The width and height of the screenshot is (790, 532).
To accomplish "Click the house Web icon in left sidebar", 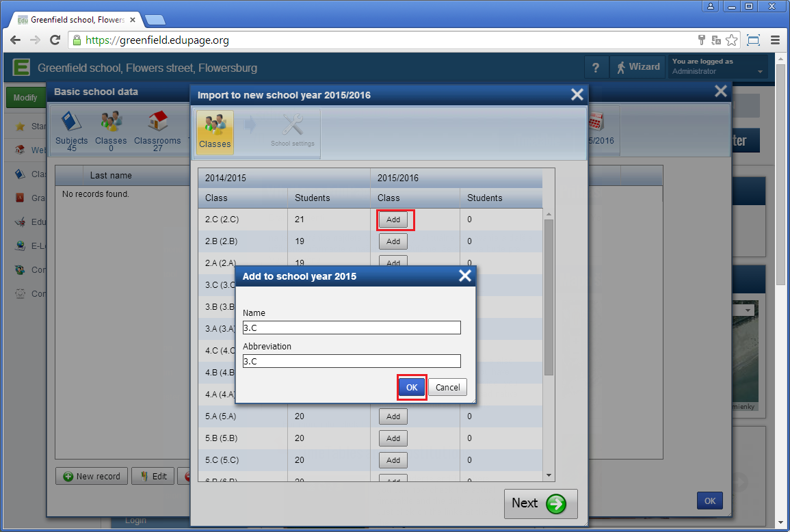I will [x=20, y=150].
